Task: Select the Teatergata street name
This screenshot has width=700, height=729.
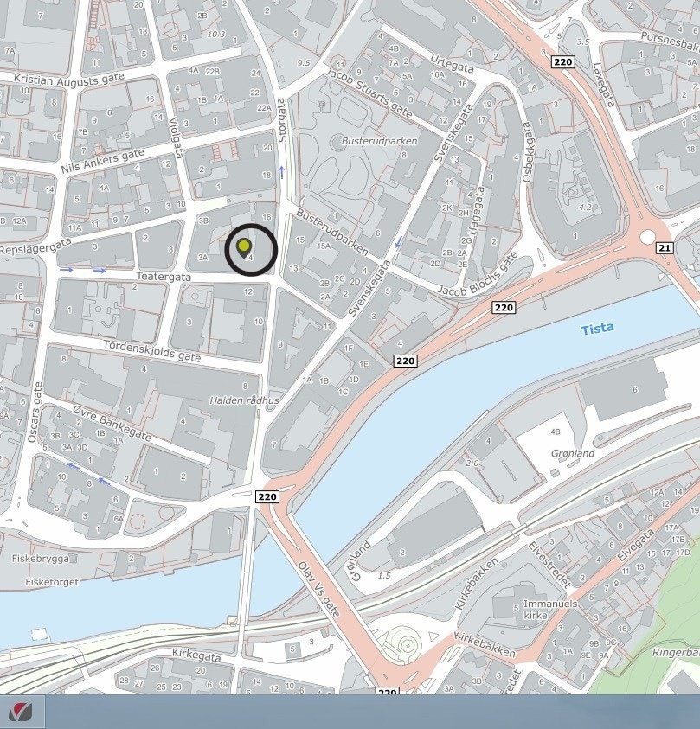Action: pyautogui.click(x=164, y=277)
